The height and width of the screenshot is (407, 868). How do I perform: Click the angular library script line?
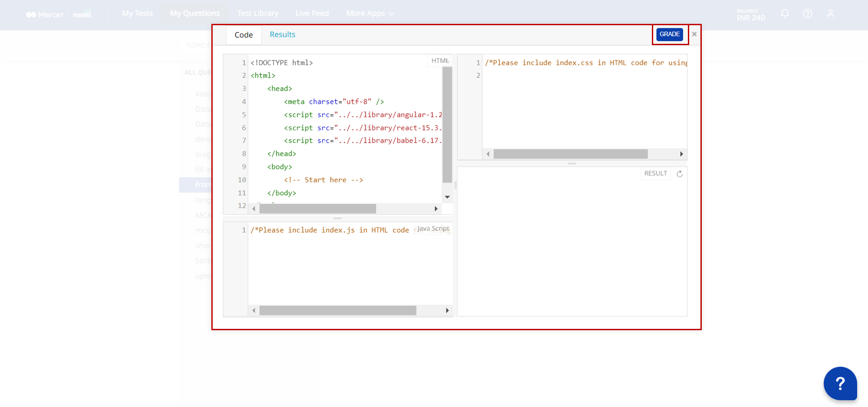point(363,115)
